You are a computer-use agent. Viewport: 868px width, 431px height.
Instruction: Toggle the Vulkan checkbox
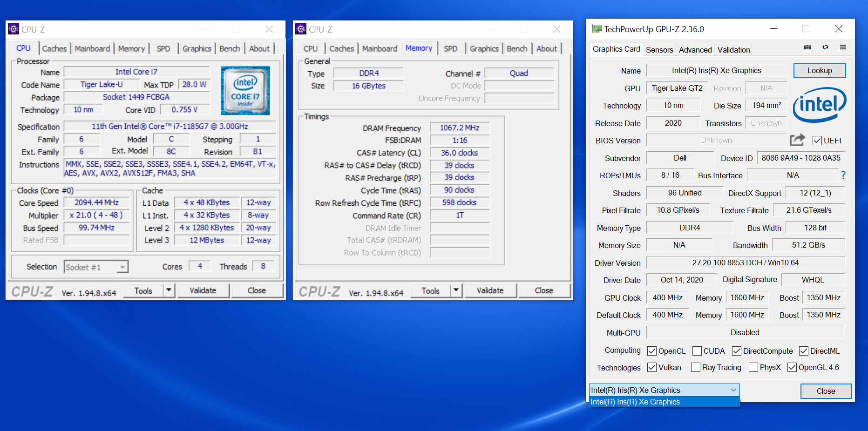pos(652,367)
